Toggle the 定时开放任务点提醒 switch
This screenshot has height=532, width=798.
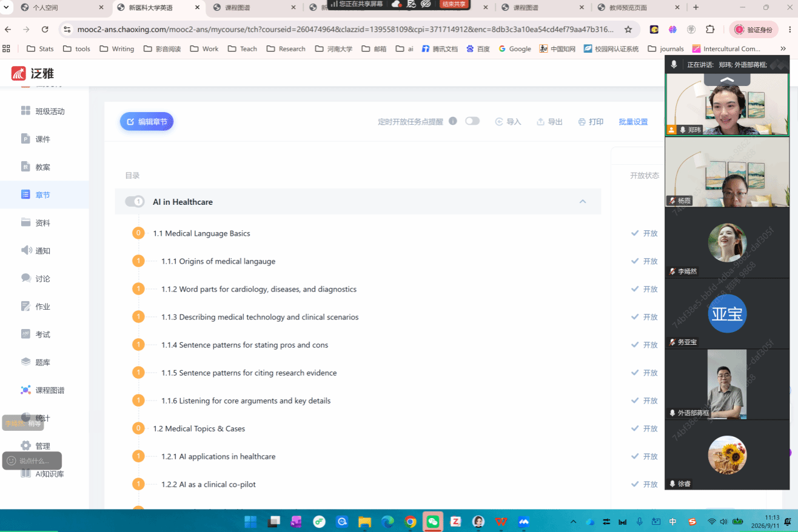(472, 121)
